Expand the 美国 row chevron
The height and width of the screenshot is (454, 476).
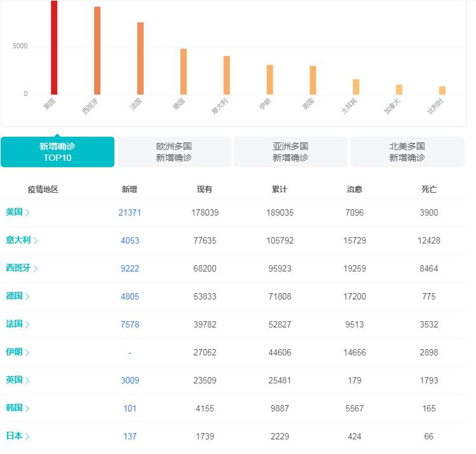click(x=27, y=212)
